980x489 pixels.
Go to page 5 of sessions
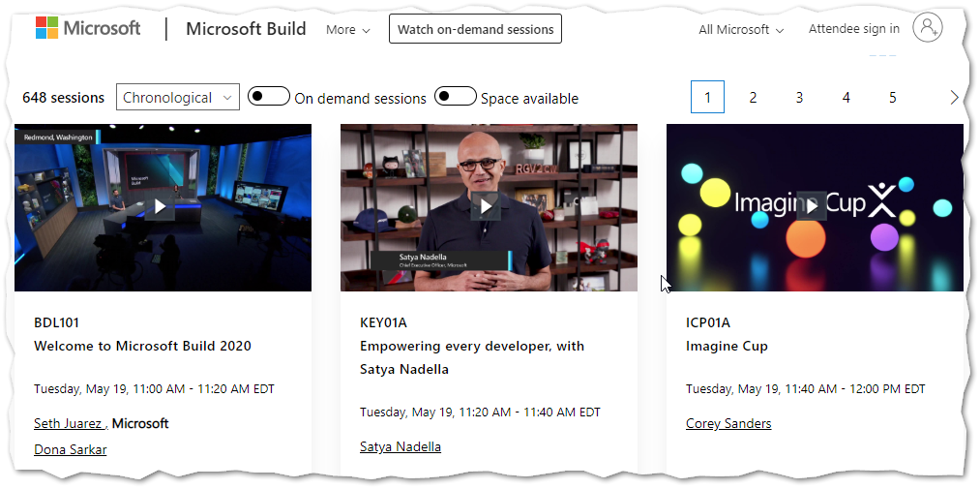tap(893, 98)
